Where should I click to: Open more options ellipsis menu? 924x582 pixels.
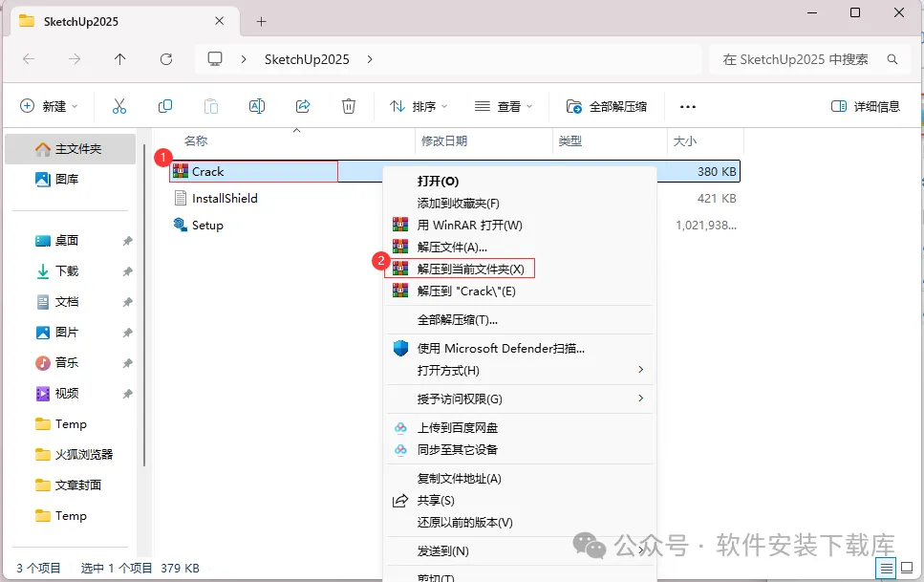[688, 107]
